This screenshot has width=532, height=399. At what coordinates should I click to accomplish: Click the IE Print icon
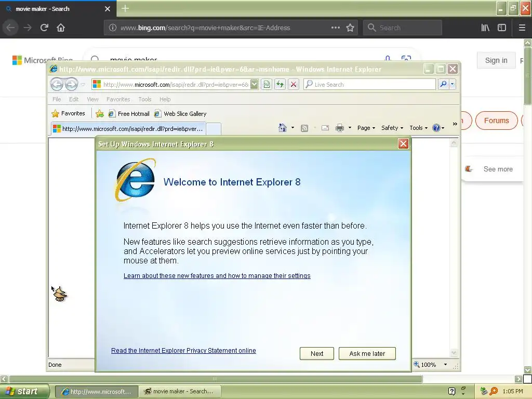click(339, 128)
